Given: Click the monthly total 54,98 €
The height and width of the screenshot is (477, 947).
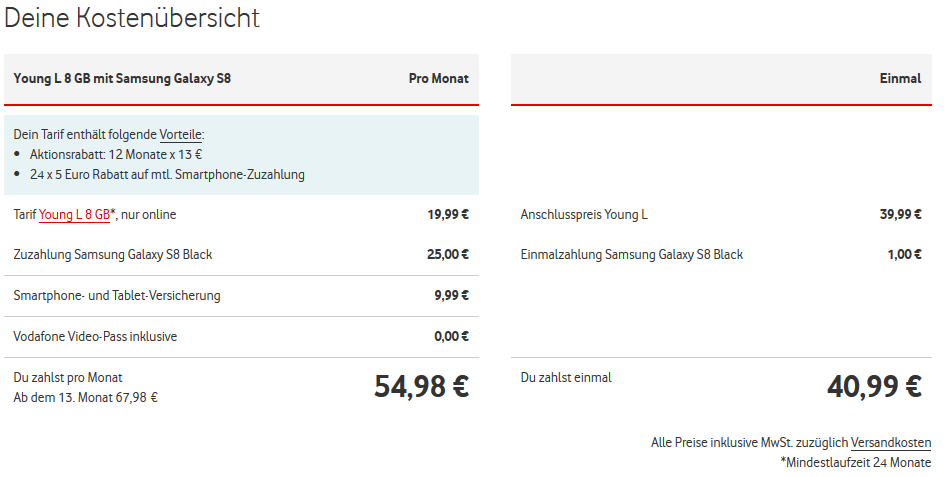Looking at the screenshot, I should pos(421,386).
